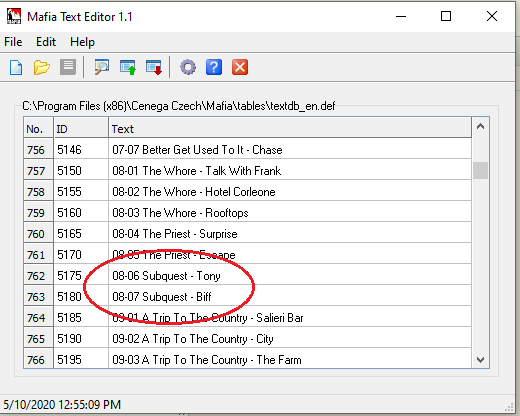Select text '08-02 The Whore - Hotel Corleone'
This screenshot has height=416, width=520.
tap(194, 192)
